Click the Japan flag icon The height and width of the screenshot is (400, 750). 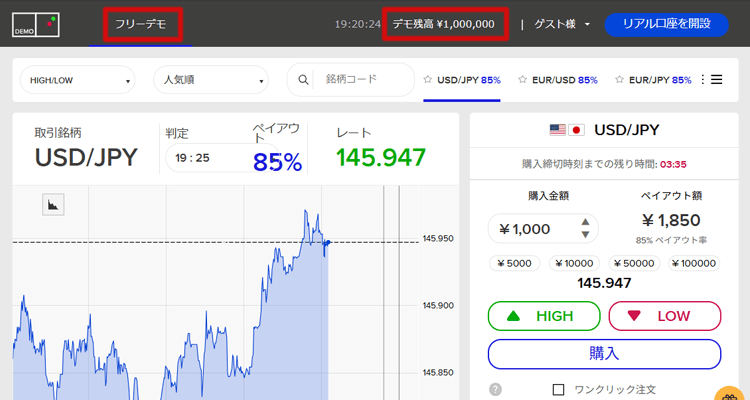click(576, 130)
